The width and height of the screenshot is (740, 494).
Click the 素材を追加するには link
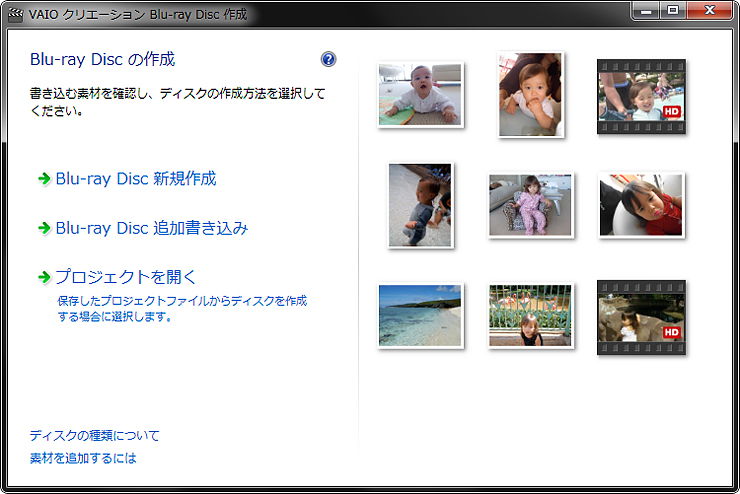point(83,458)
